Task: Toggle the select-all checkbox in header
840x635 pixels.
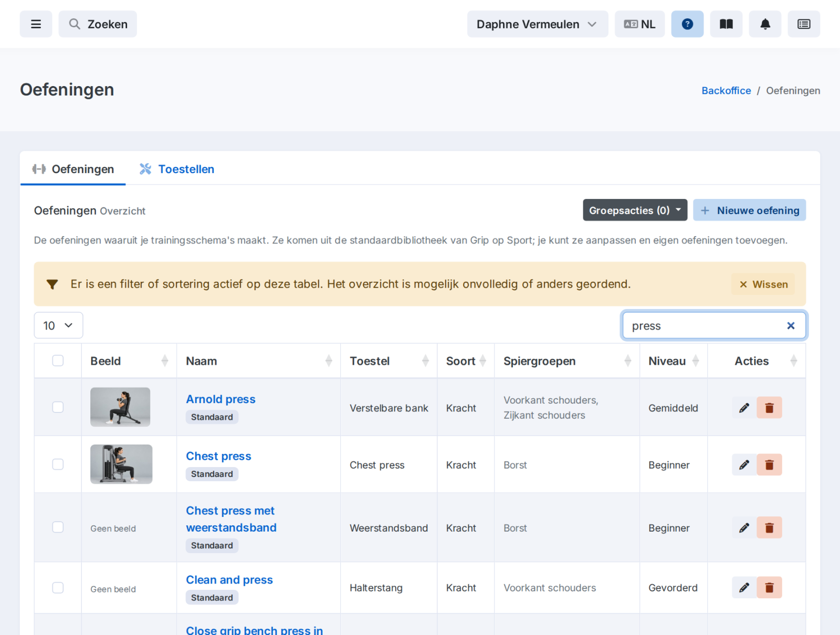Action: click(x=58, y=361)
